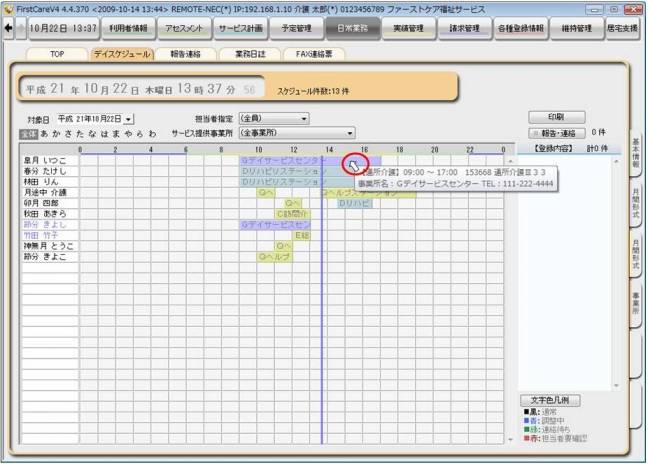This screenshot has height=464, width=648.
Task: Open the FAX連絡票 sub-tab
Action: coord(314,54)
